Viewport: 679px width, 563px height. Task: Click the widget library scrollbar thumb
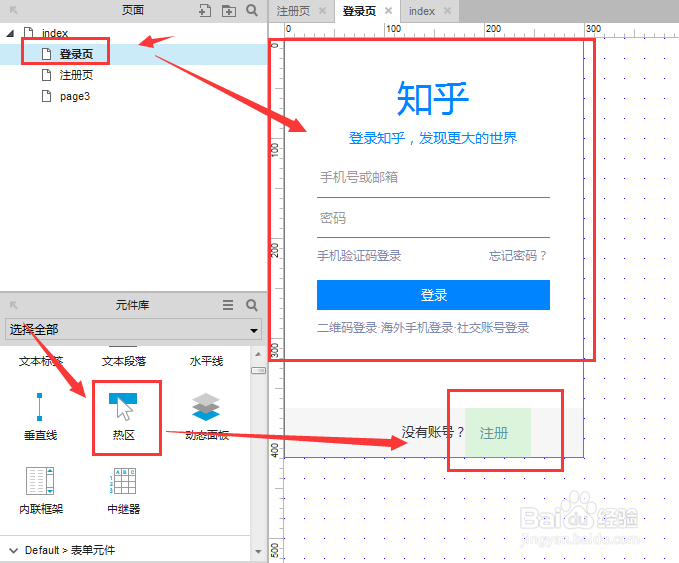point(258,371)
